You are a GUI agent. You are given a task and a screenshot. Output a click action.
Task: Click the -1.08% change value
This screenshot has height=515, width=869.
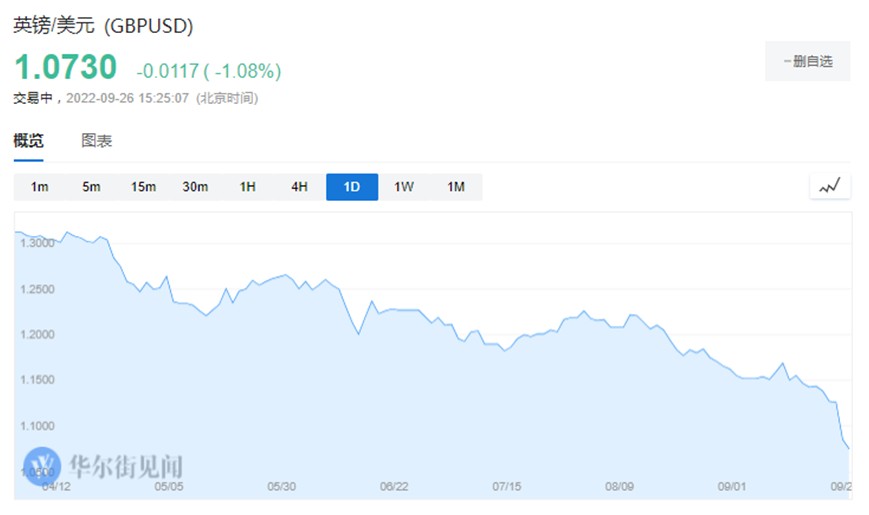(x=246, y=71)
